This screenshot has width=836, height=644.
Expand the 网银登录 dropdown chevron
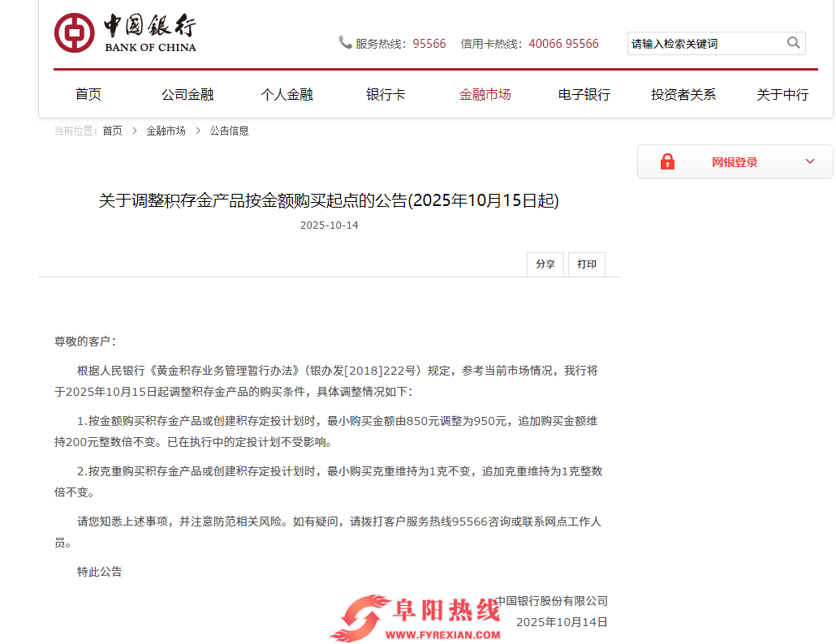[809, 161]
